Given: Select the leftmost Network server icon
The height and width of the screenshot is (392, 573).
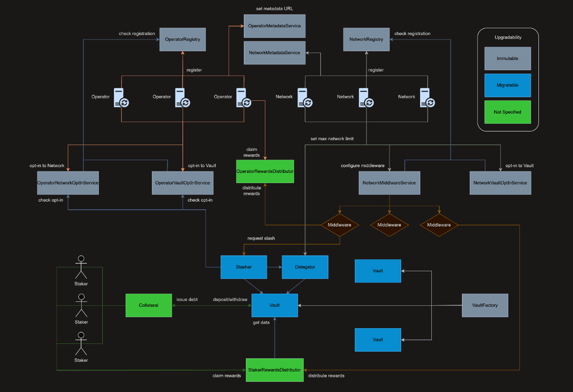Looking at the screenshot, I should (305, 97).
